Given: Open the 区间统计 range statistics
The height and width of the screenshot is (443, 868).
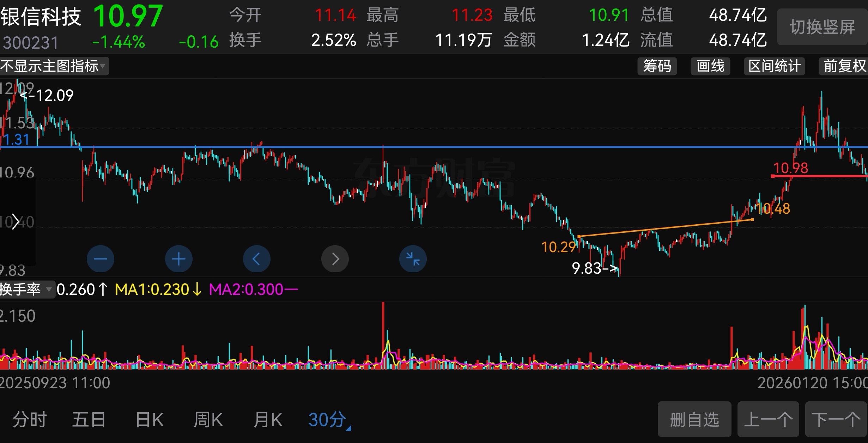Looking at the screenshot, I should coord(774,66).
